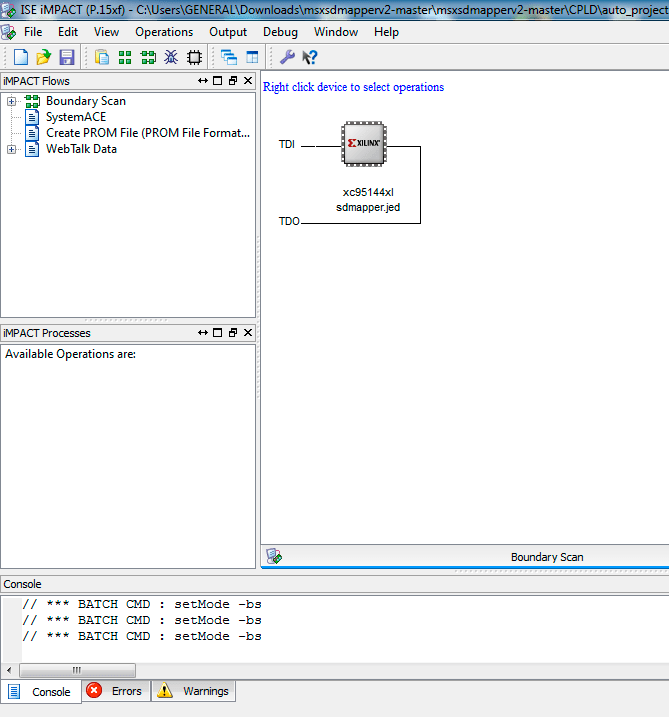Click the debug bug icon in toolbar

pos(171,57)
